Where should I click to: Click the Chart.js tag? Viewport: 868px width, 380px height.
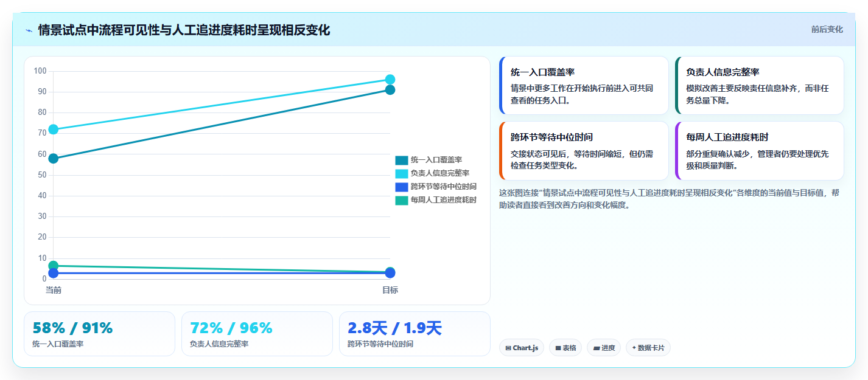(x=521, y=348)
